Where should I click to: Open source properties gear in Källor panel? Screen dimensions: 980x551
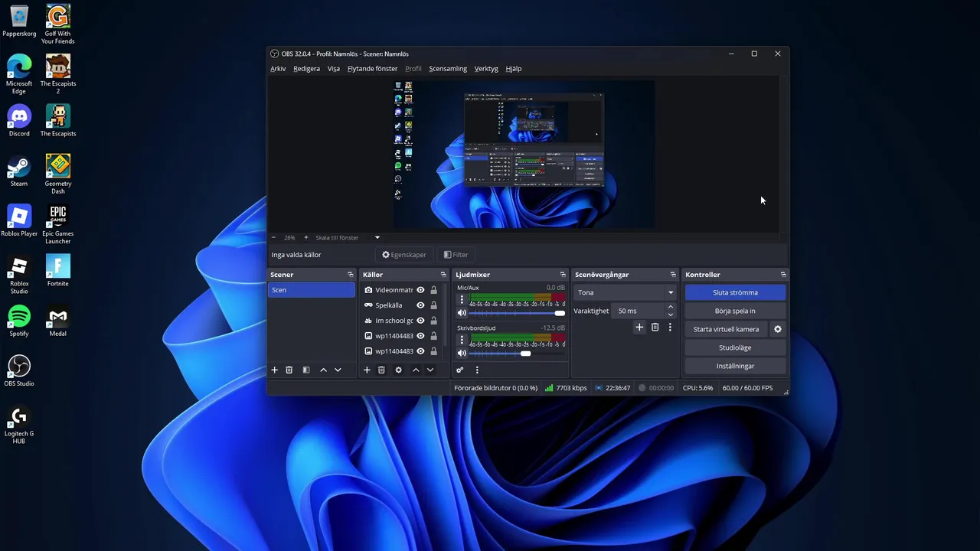tap(398, 370)
